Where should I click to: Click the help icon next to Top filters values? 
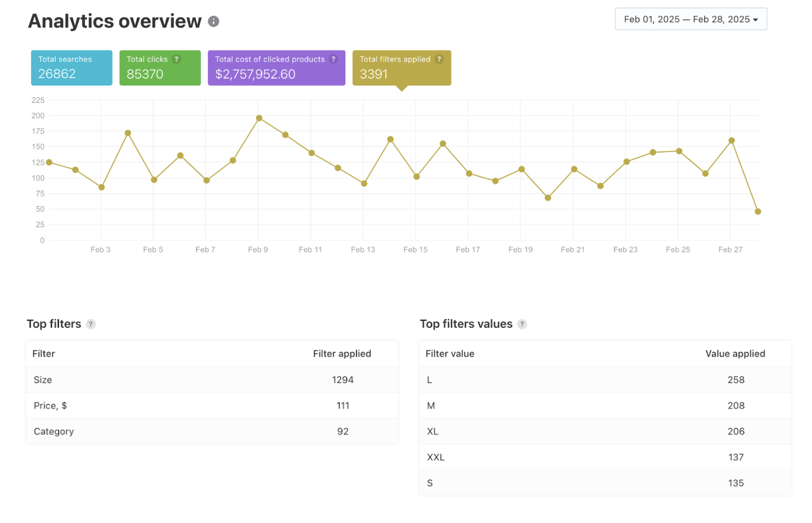pyautogui.click(x=522, y=324)
